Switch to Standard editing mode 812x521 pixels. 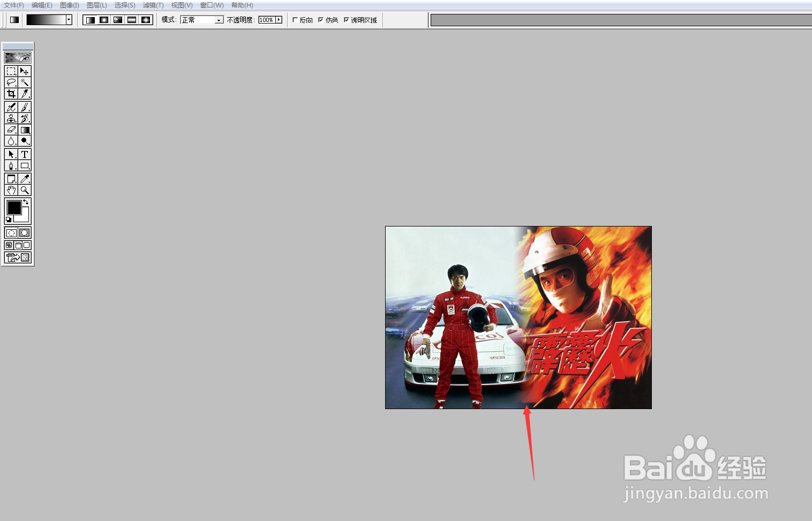[x=11, y=233]
